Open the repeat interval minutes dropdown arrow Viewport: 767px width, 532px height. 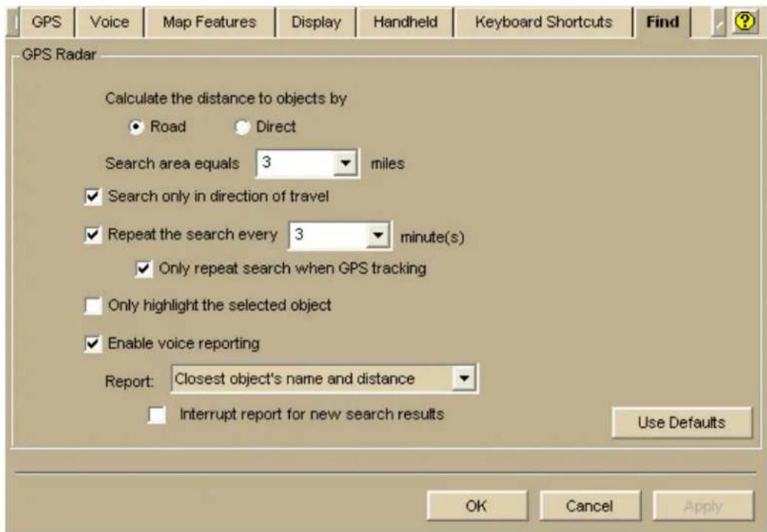pos(378,235)
